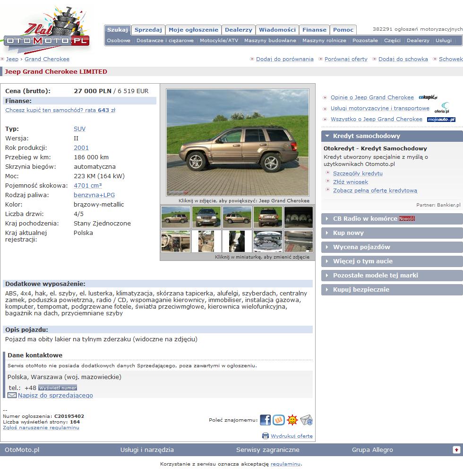Click the envelope icon beside Napisz do sprzedającego
The image size is (463, 476).
tap(12, 395)
